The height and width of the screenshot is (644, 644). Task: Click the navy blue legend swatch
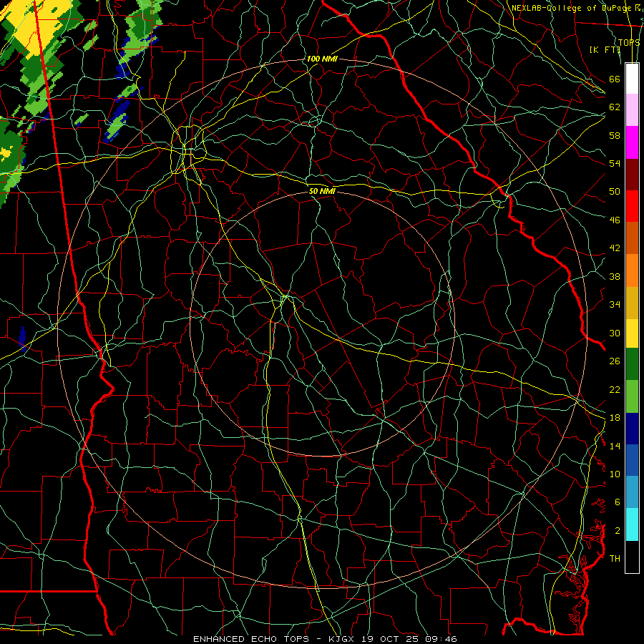632,429
